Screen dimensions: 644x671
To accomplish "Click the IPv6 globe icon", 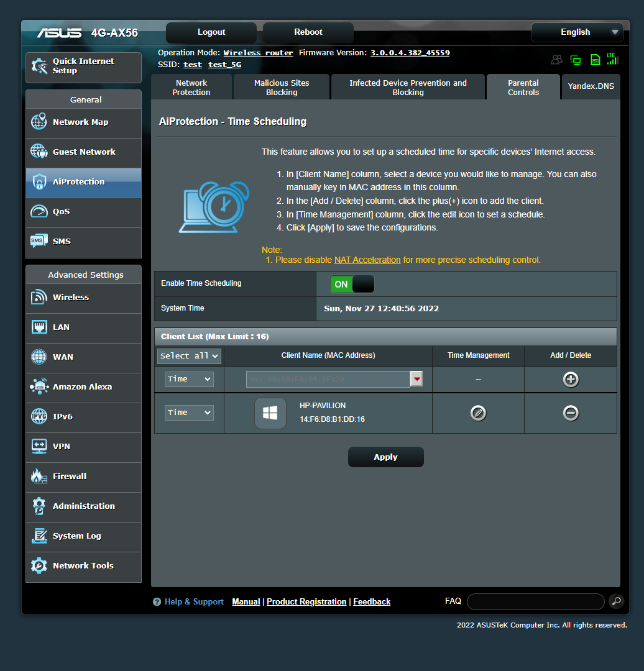I will pos(39,416).
